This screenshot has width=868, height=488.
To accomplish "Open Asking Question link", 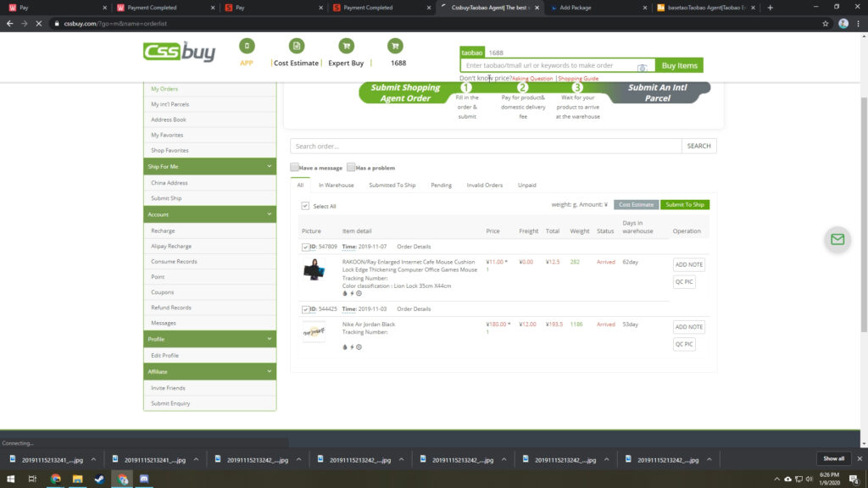I will 532,79.
